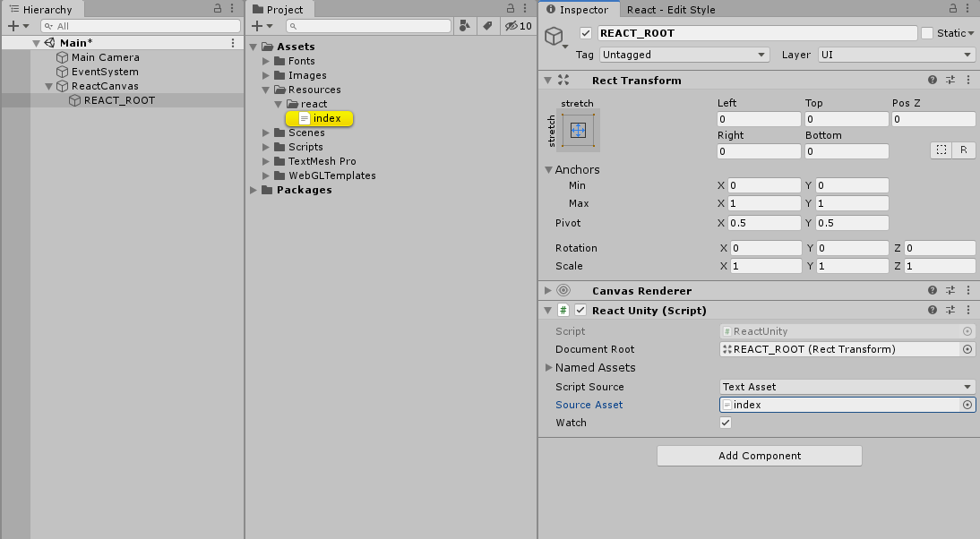Click the R button in Rect Transform

[x=964, y=150]
